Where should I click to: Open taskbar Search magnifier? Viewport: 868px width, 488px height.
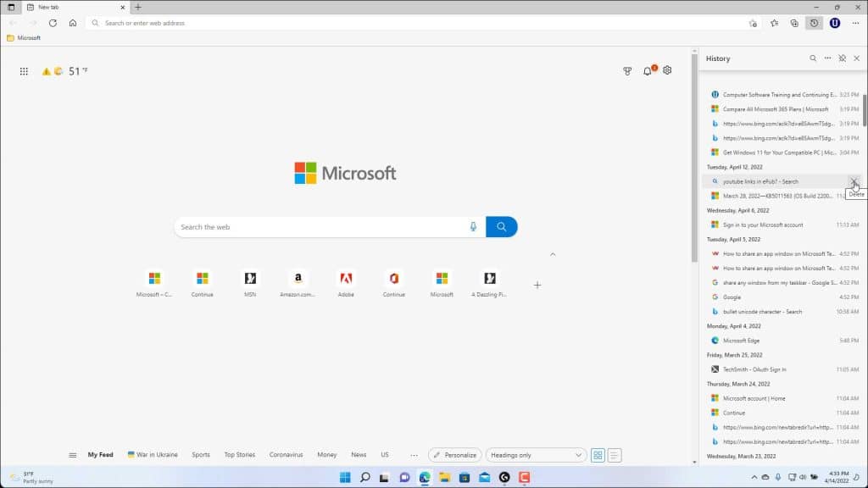pyautogui.click(x=364, y=478)
